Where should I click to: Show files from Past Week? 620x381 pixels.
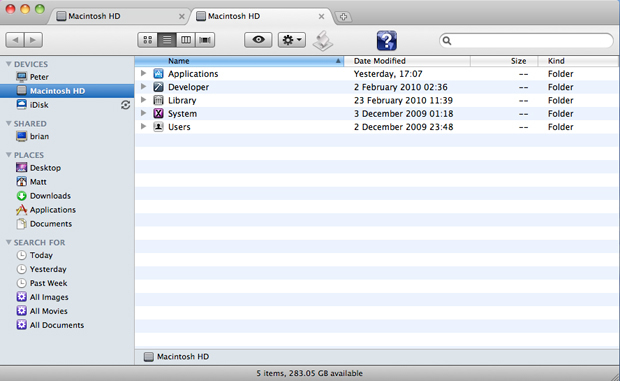point(67,283)
